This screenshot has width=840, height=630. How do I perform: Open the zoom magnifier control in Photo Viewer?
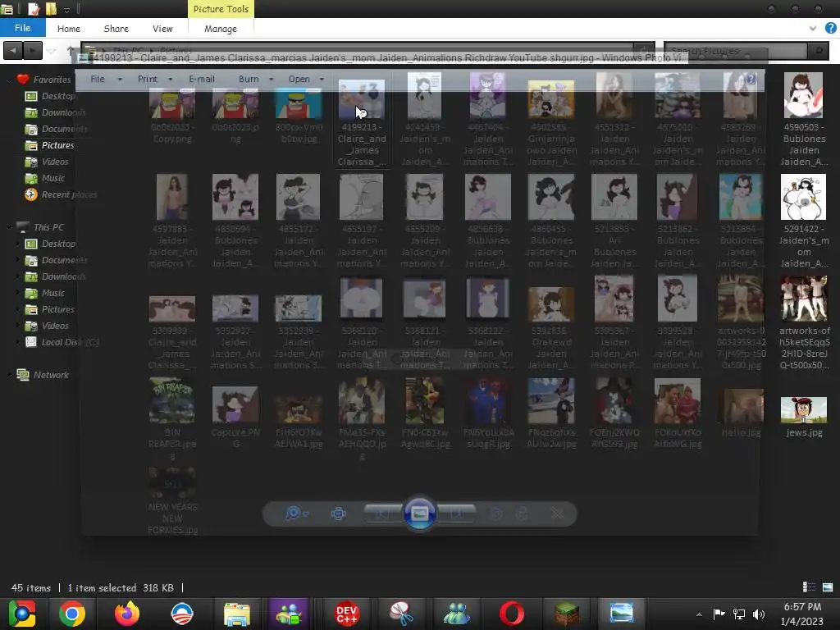click(296, 514)
